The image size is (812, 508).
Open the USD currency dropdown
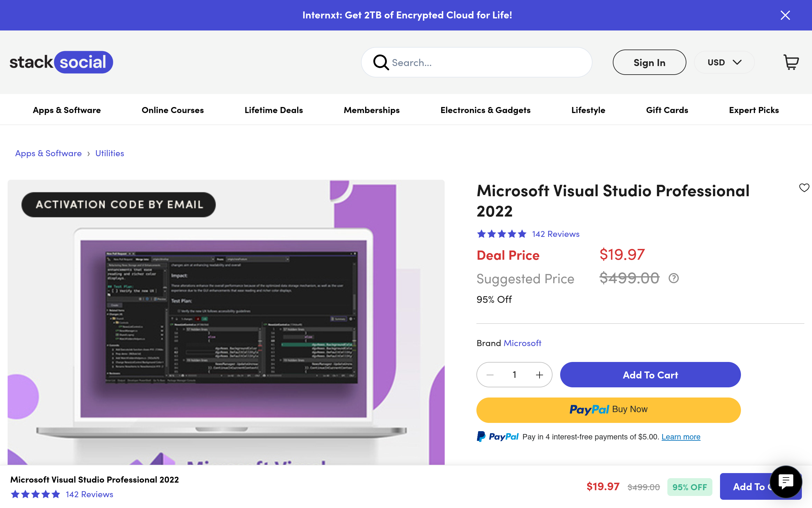click(724, 63)
